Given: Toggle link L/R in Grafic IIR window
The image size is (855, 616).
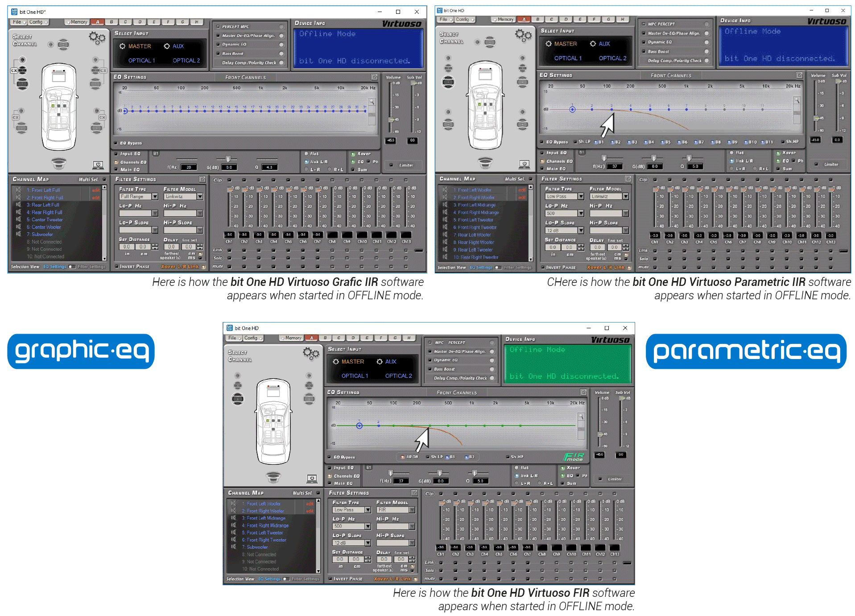Looking at the screenshot, I should [306, 162].
